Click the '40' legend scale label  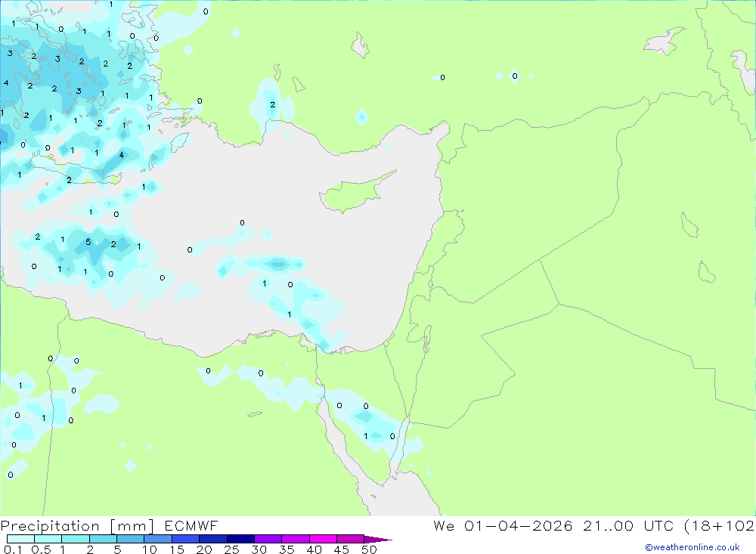(314, 549)
